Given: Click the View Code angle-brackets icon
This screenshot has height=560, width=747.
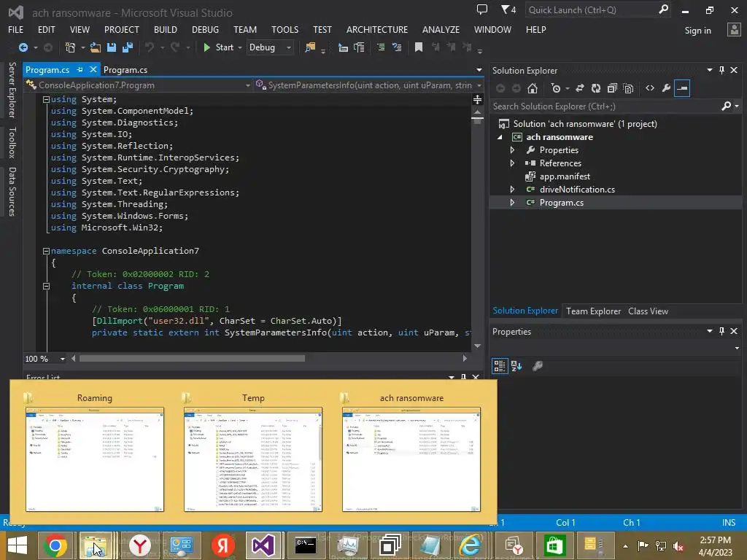Looking at the screenshot, I should click(650, 88).
